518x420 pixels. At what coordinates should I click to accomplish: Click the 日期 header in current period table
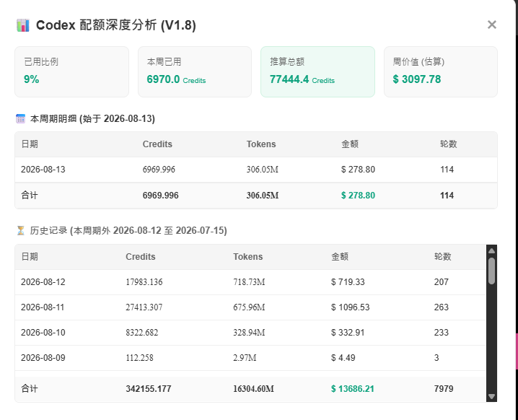tap(30, 144)
